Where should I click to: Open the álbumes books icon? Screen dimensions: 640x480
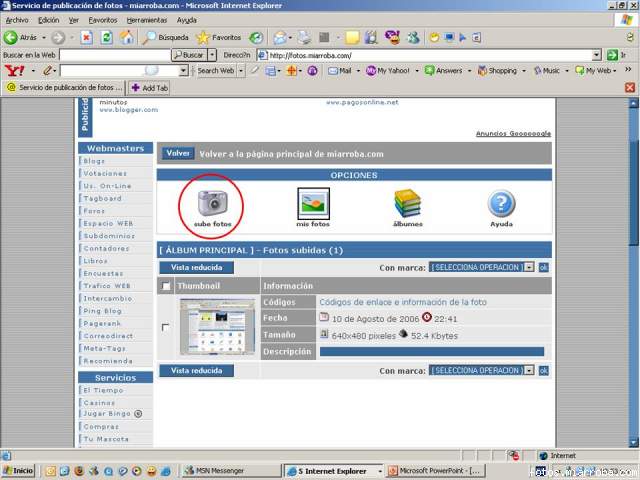click(407, 204)
